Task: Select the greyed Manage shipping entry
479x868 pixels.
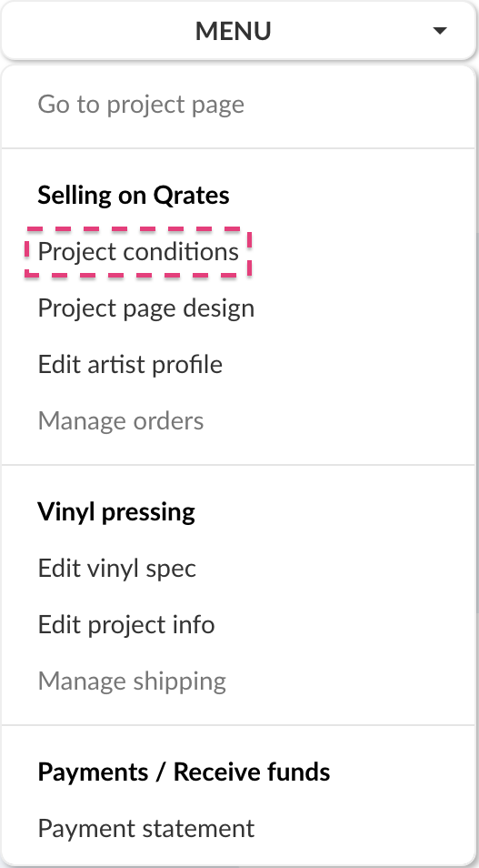Action: [132, 681]
